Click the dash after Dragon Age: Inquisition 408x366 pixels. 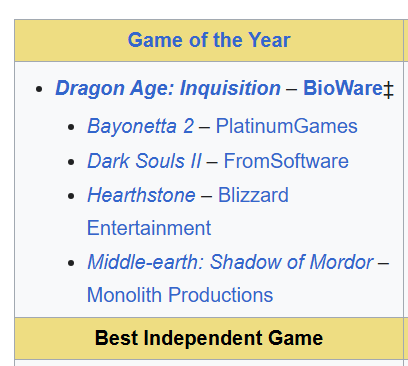[292, 89]
